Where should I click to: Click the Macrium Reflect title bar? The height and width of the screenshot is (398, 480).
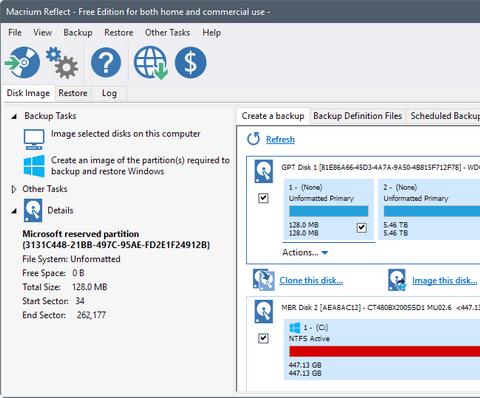pyautogui.click(x=240, y=12)
